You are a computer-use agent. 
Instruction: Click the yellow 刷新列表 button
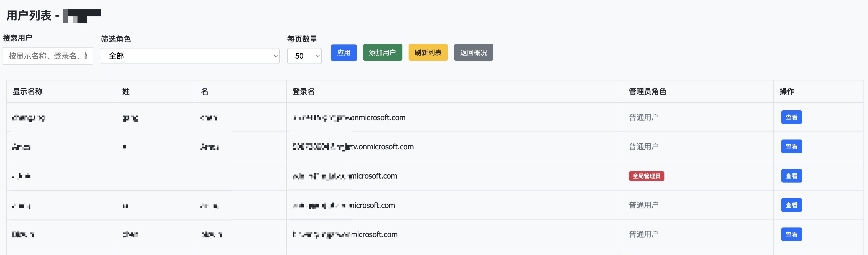(428, 52)
